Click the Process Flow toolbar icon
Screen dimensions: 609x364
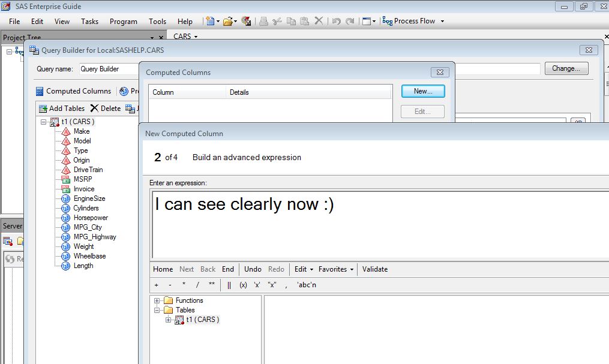[387, 21]
